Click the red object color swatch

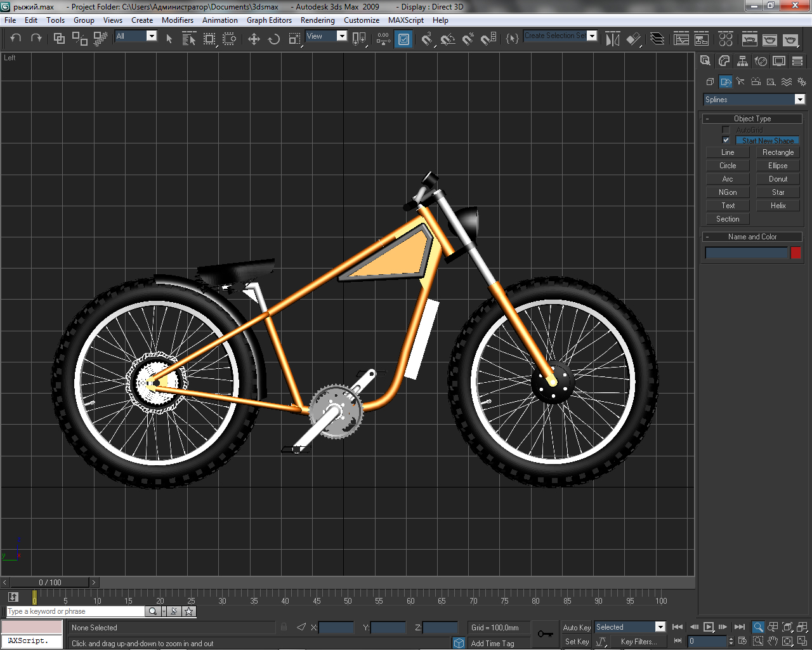pyautogui.click(x=796, y=253)
